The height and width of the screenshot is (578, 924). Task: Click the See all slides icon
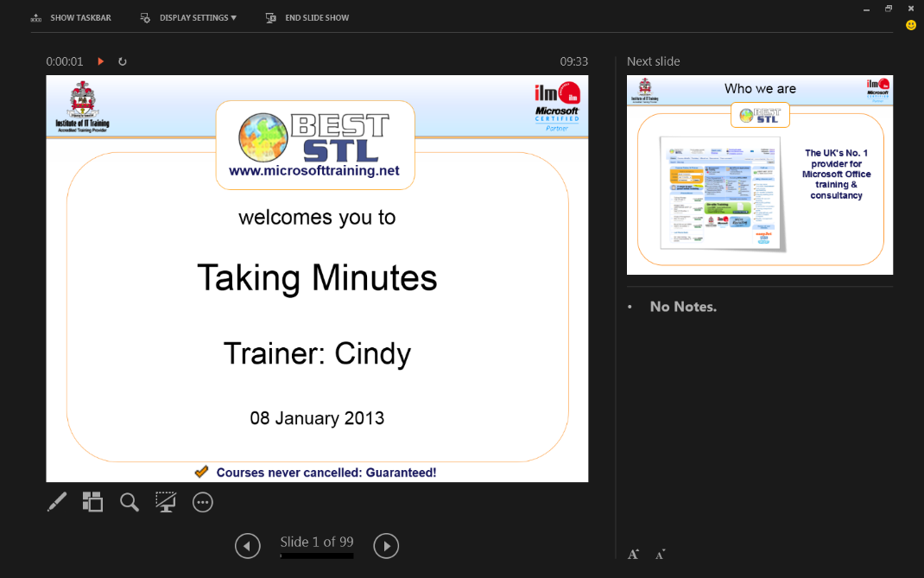pyautogui.click(x=92, y=502)
